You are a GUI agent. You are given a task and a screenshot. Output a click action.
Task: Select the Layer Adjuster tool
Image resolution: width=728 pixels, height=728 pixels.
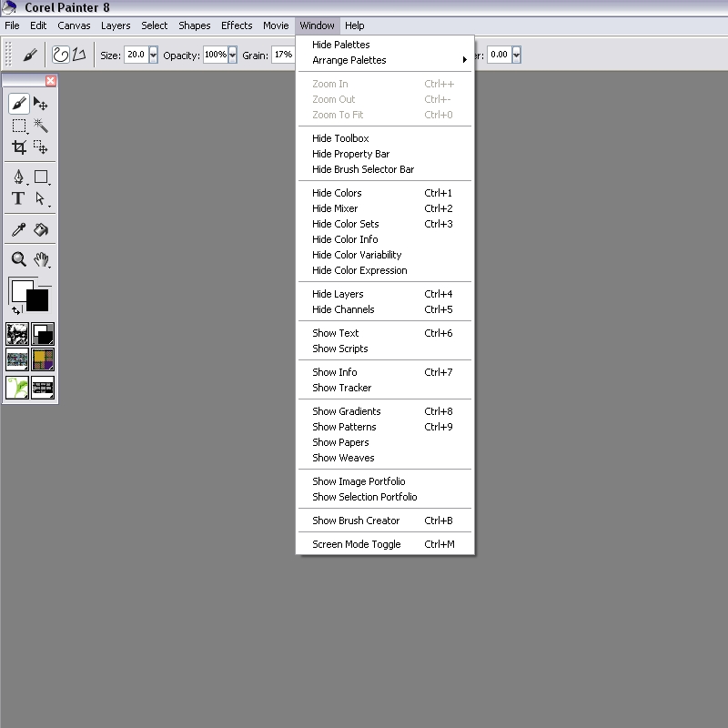pyautogui.click(x=41, y=104)
